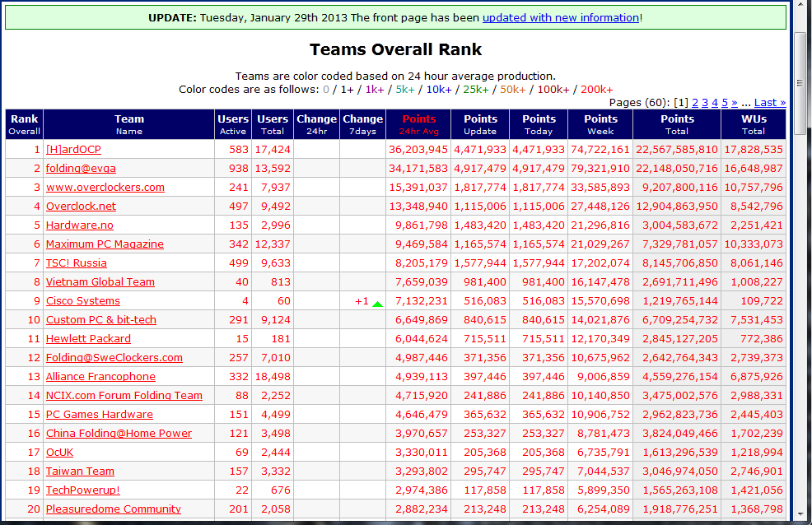This screenshot has width=812, height=525.
Task: Go to page 2 of teams
Action: (x=695, y=102)
